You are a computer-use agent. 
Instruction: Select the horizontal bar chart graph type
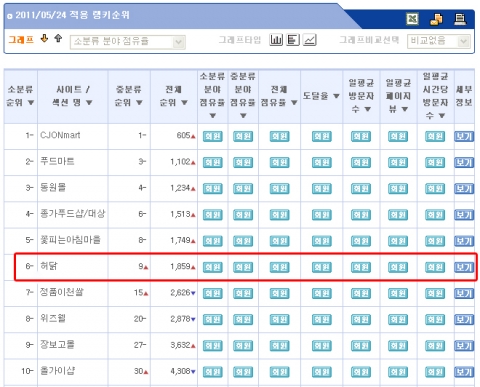pos(293,40)
